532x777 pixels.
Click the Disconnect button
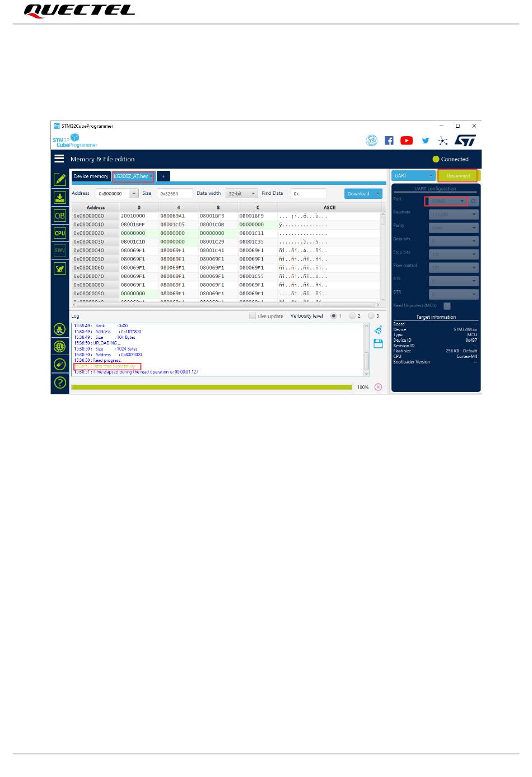point(458,176)
